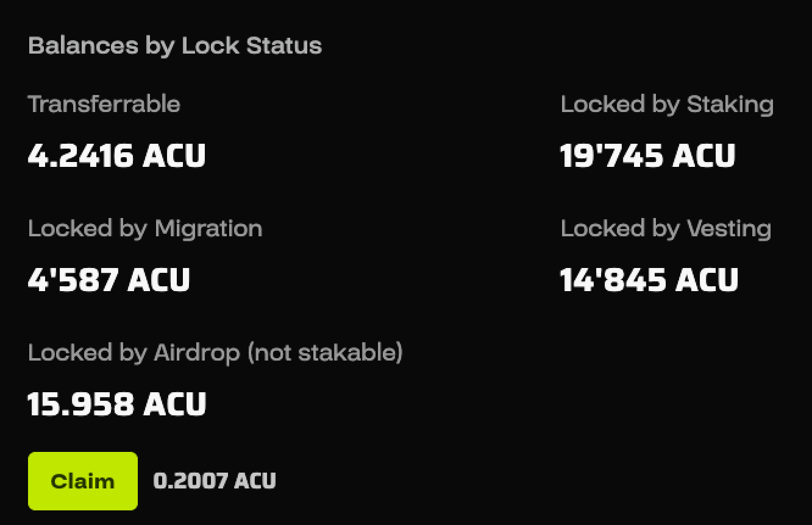Click the 4'587 ACU migration balance
The height and width of the screenshot is (525, 812).
tap(109, 279)
